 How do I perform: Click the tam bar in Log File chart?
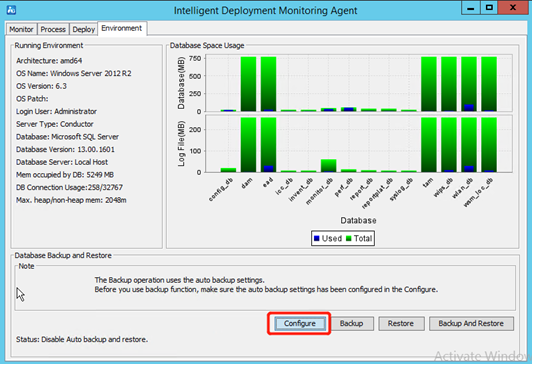tap(429, 145)
